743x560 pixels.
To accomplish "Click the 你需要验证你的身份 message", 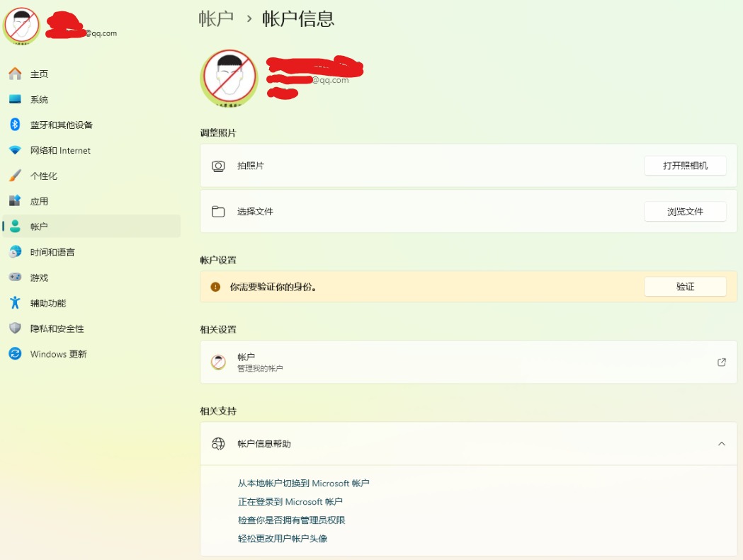I will [273, 287].
